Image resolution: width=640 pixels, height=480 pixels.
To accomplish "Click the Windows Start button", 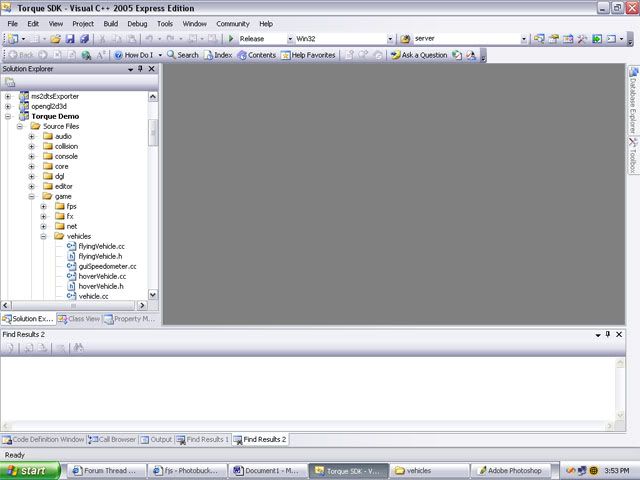I will 27,470.
